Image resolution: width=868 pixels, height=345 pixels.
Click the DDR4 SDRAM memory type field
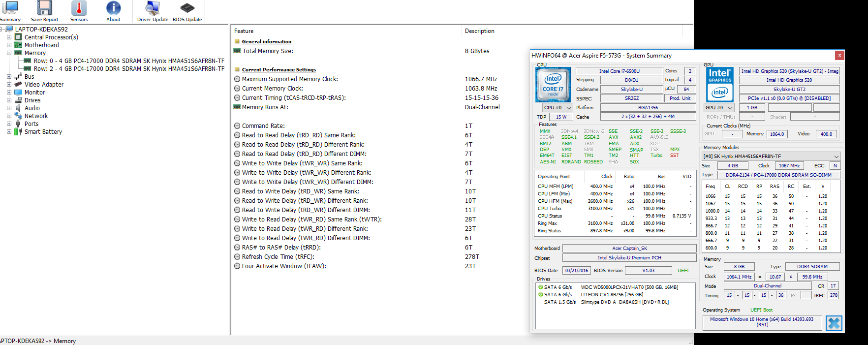point(812,267)
